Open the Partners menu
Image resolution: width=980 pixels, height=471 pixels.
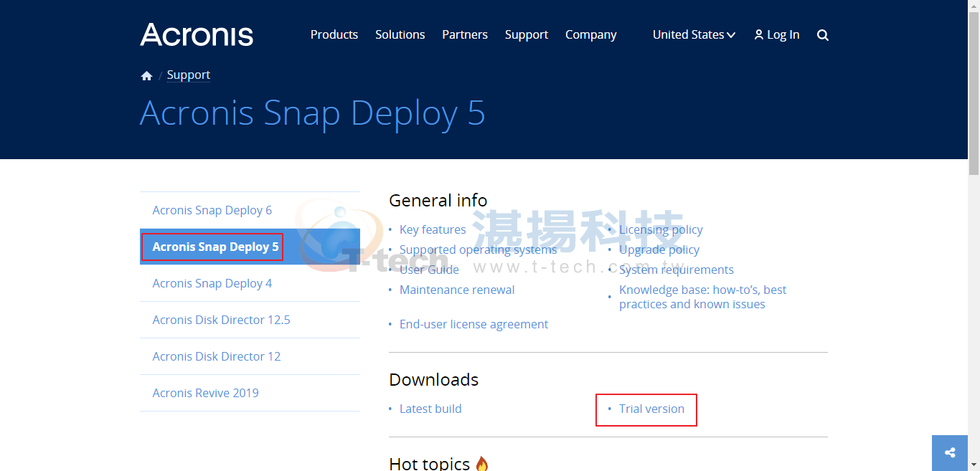pos(465,34)
